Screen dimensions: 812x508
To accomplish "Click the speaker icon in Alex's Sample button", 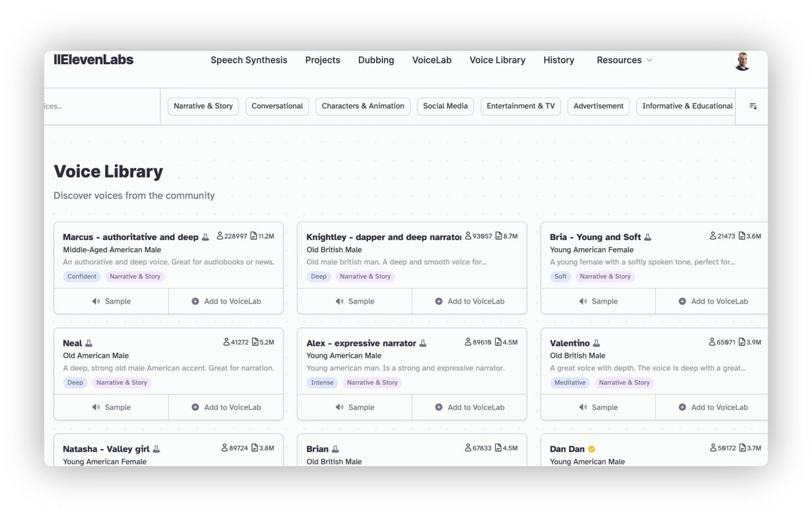I will click(x=339, y=407).
